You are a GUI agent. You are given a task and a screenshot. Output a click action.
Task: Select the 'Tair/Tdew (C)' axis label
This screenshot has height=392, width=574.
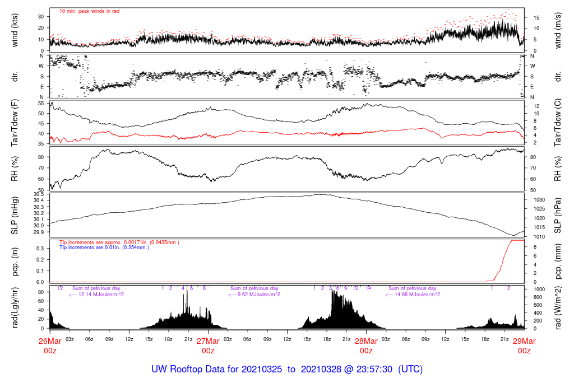pyautogui.click(x=558, y=123)
